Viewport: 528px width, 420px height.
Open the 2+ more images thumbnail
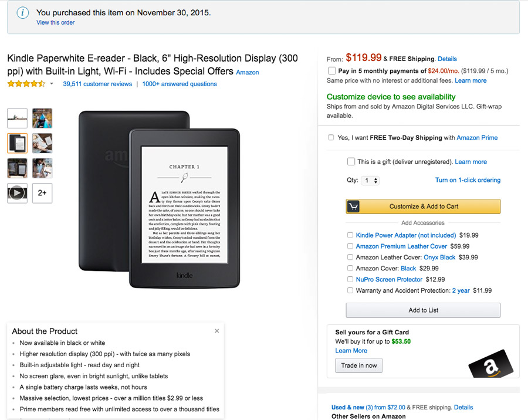(42, 193)
